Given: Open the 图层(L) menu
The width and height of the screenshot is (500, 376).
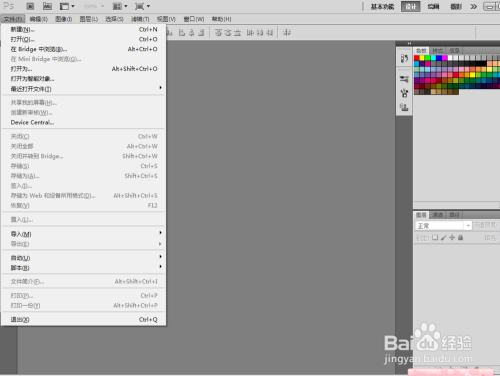Looking at the screenshot, I should pyautogui.click(x=88, y=19).
